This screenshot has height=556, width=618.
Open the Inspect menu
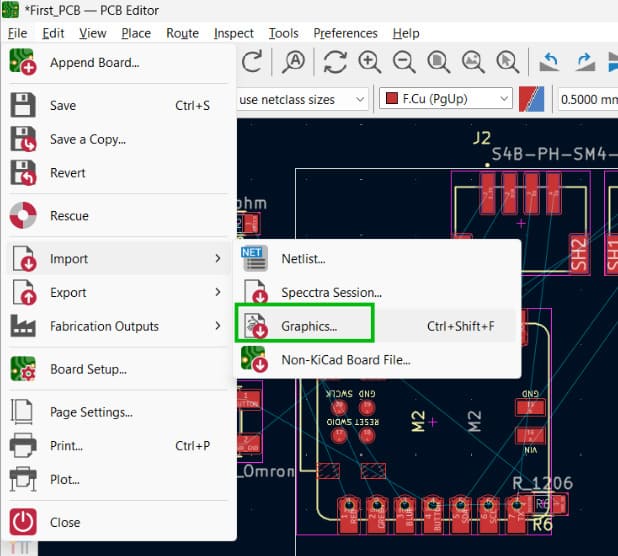coord(234,33)
